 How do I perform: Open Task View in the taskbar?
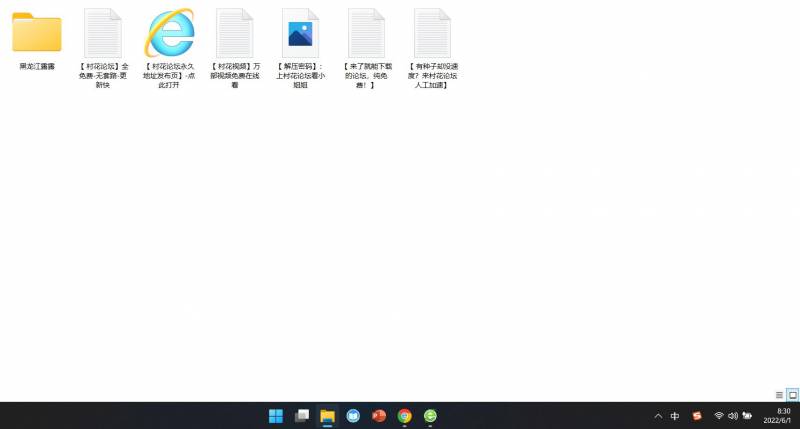pos(301,416)
